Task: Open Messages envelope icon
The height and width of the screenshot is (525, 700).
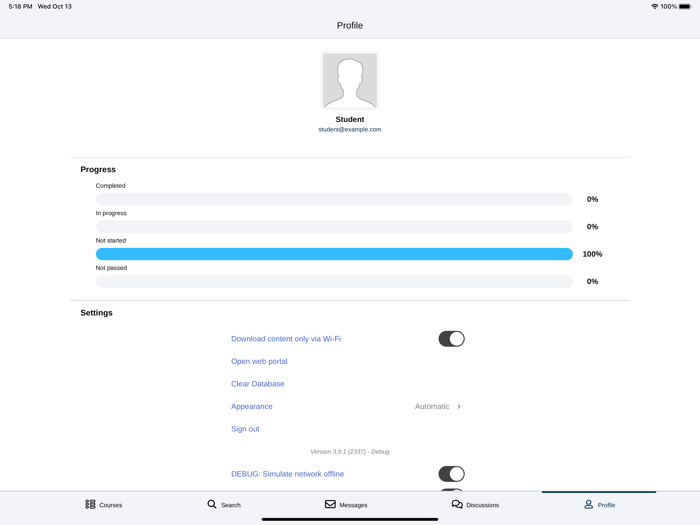Action: [x=330, y=505]
